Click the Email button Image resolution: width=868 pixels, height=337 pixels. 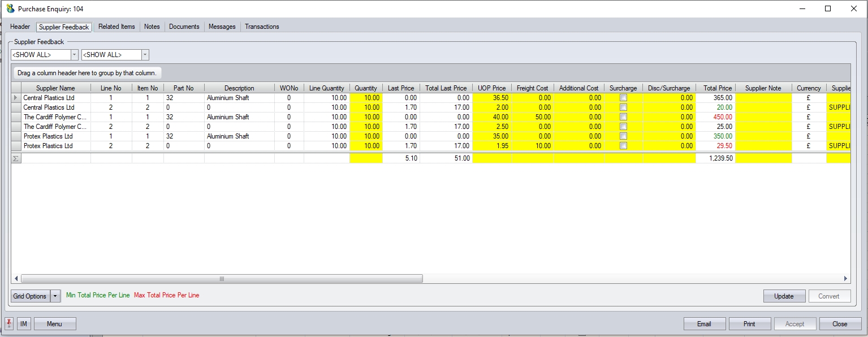click(704, 324)
